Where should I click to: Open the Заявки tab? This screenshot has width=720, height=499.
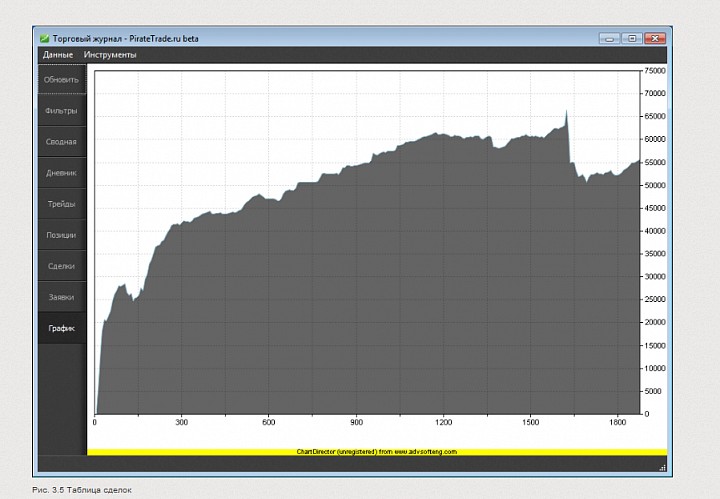click(62, 297)
